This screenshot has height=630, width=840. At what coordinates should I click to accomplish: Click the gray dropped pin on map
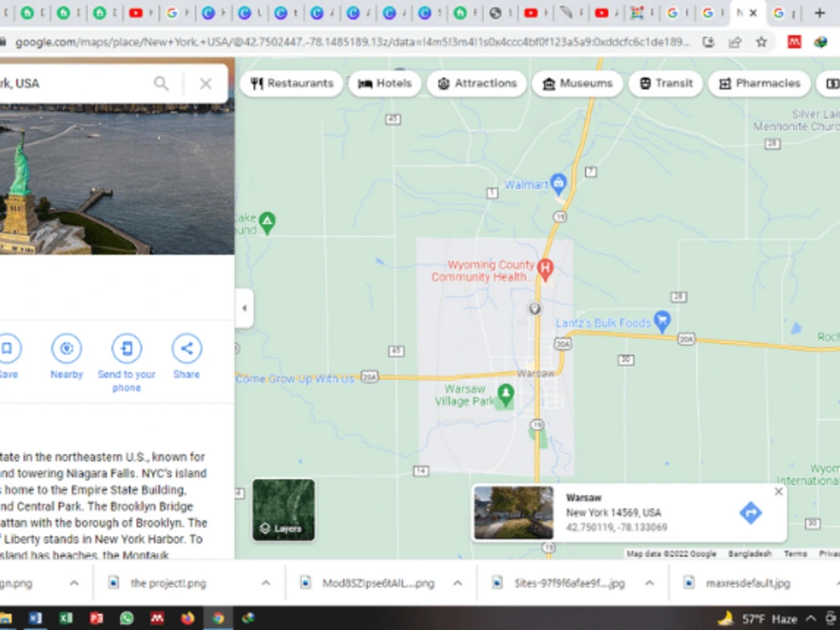(534, 308)
